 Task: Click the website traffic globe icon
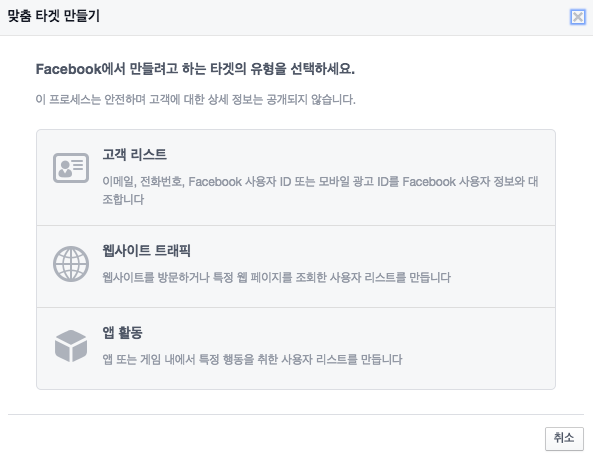[71, 264]
